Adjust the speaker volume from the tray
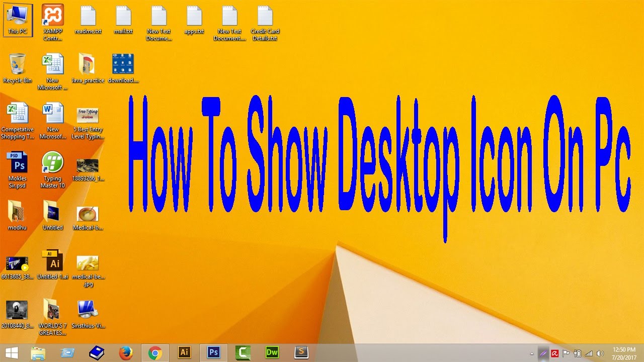 (x=601, y=353)
